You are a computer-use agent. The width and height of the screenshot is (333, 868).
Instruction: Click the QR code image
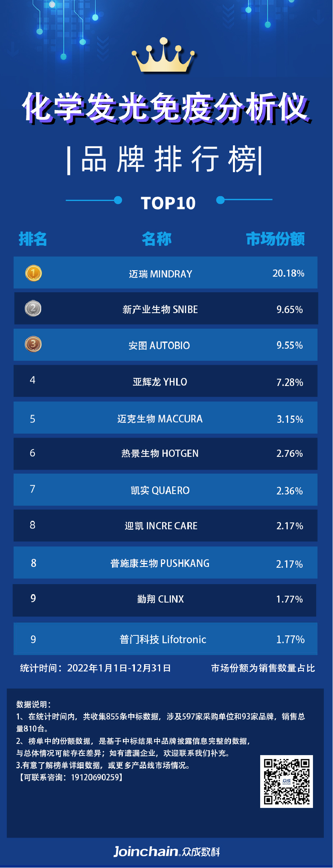click(286, 781)
